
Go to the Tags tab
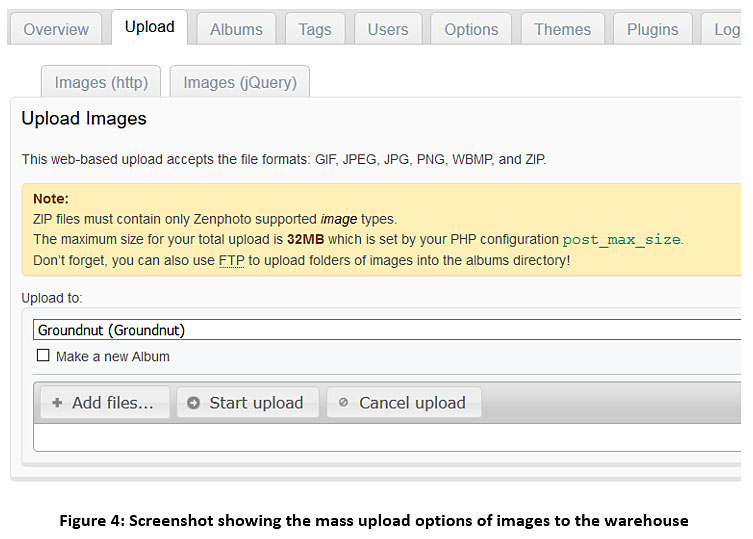tap(314, 29)
